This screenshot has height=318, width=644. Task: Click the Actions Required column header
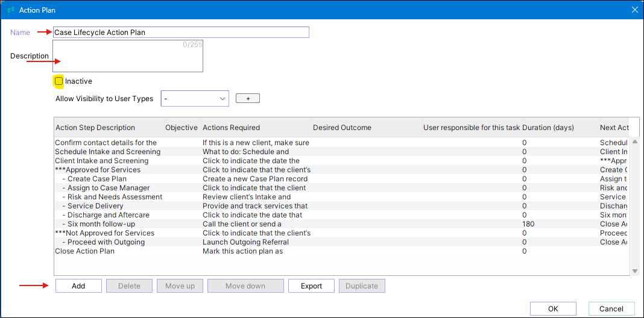[256, 128]
